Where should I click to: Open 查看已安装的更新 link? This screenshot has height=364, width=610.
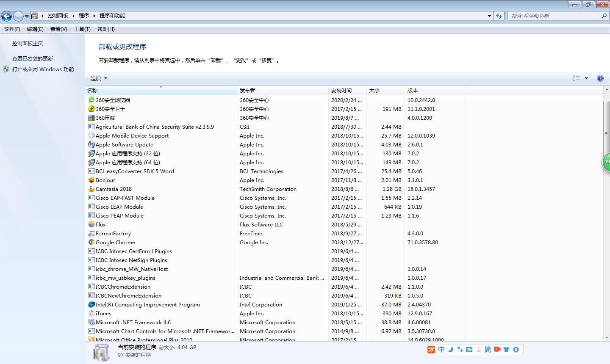(x=33, y=58)
